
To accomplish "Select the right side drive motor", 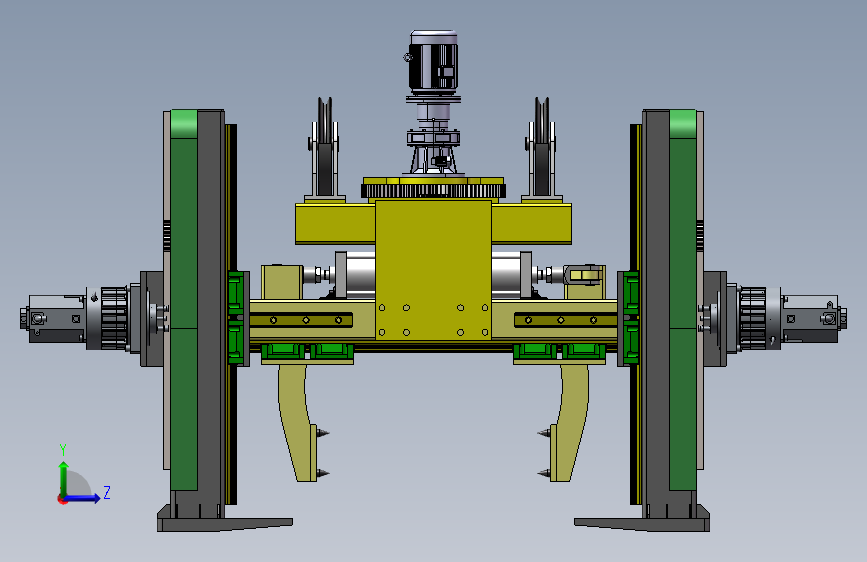I will 813,319.
